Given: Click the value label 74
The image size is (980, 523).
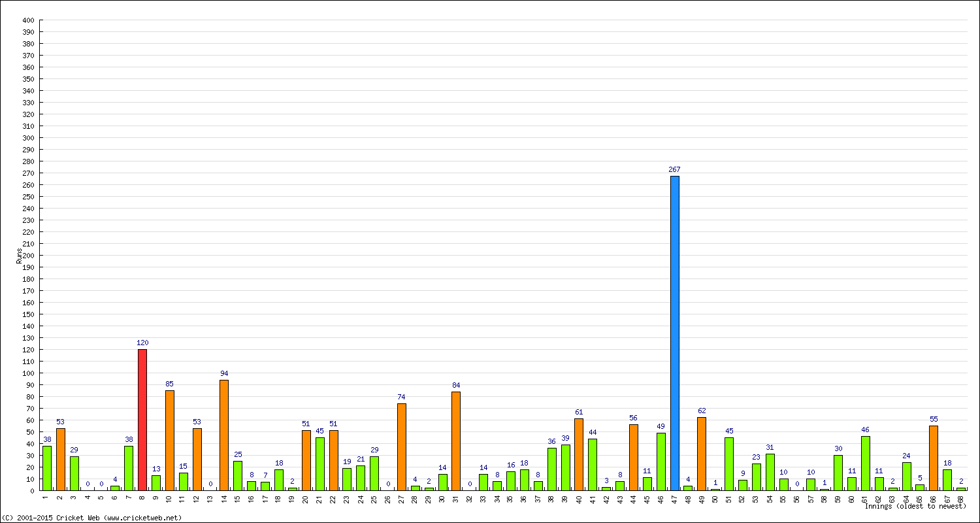Looking at the screenshot, I should tap(402, 397).
